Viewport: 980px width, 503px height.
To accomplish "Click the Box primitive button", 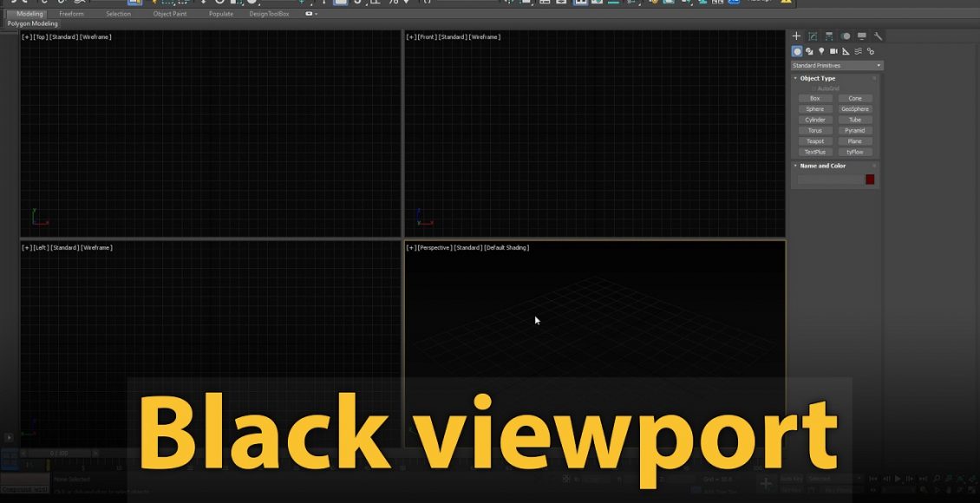I will click(x=815, y=99).
